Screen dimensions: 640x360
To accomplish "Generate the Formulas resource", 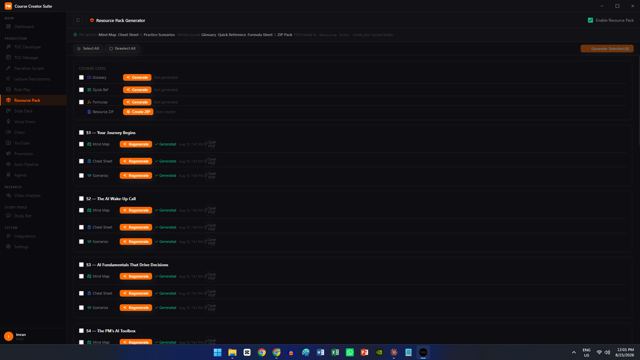I will (137, 102).
